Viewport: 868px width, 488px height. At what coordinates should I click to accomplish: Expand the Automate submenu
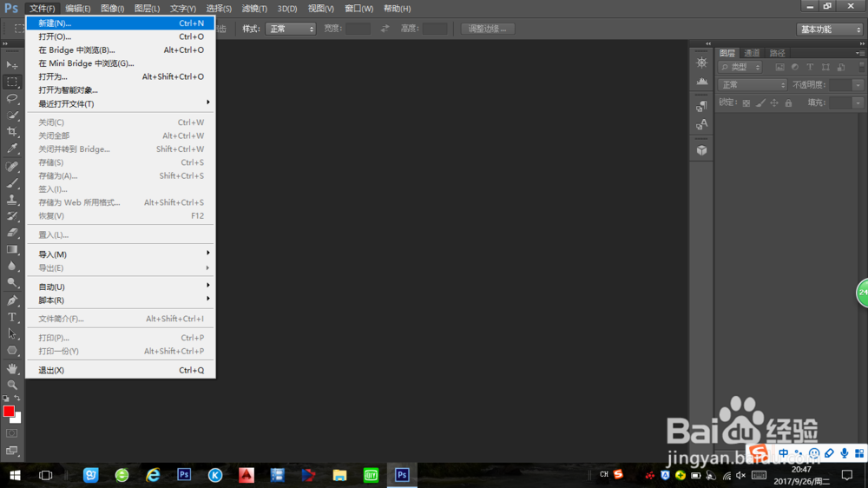click(120, 287)
